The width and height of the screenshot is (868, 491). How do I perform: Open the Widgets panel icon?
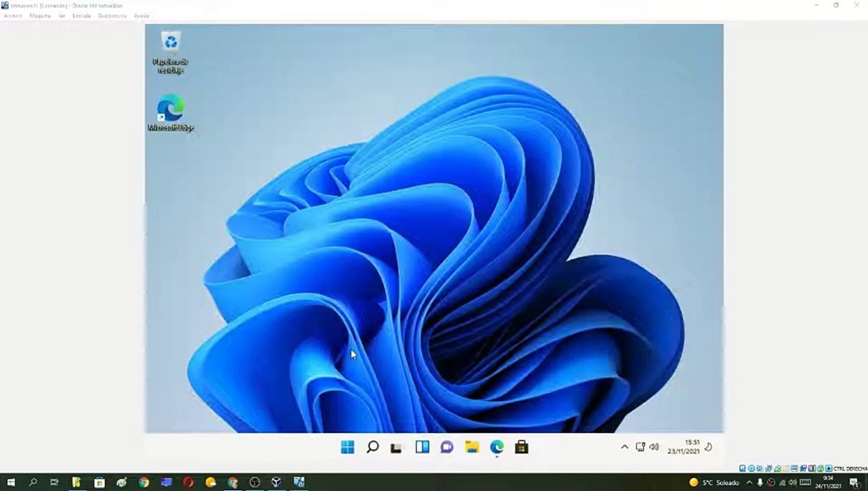tap(422, 447)
